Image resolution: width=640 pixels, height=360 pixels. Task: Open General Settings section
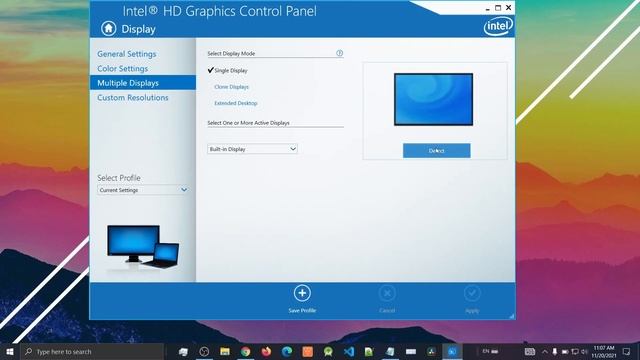click(x=127, y=54)
